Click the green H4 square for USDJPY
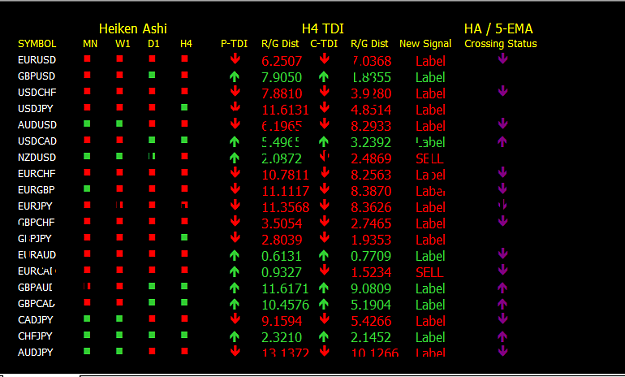Viewport: 625px width, 377px height. point(184,107)
